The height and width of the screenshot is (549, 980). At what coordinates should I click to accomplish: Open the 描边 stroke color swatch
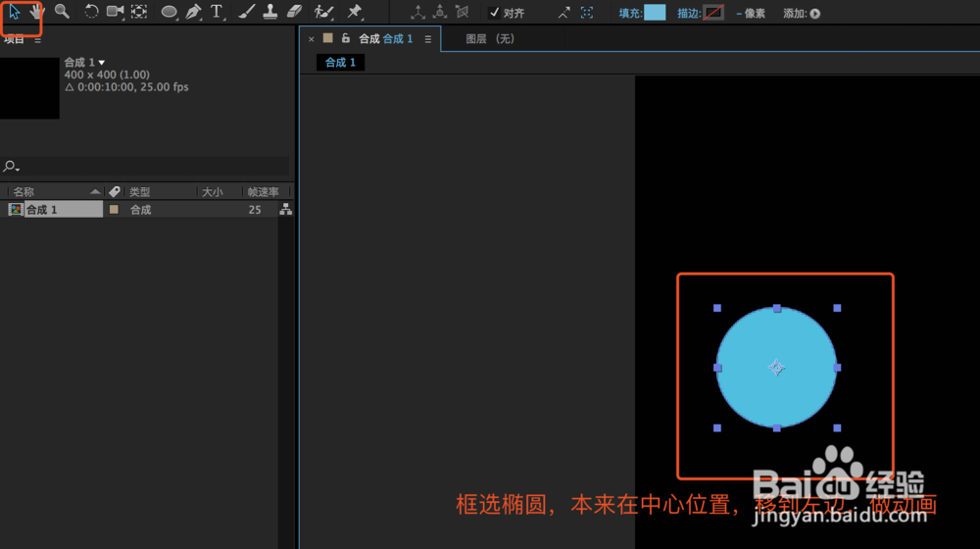(713, 13)
